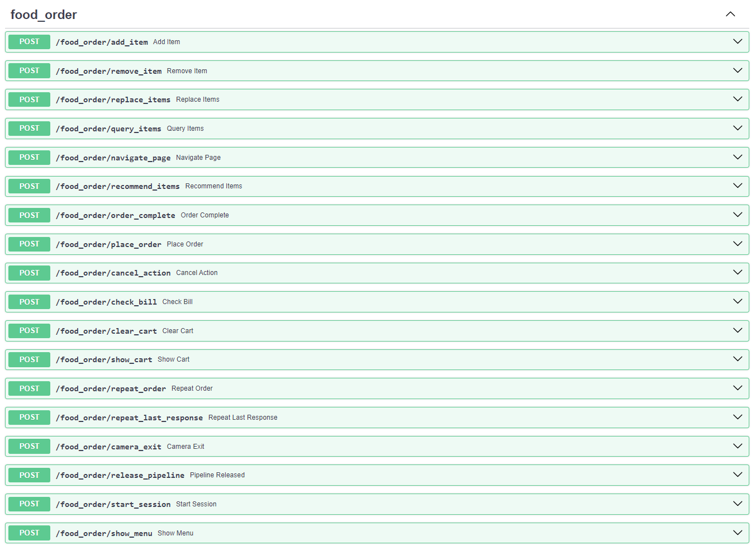
Task: Open the /food_order/repeat_order path
Action: point(111,388)
